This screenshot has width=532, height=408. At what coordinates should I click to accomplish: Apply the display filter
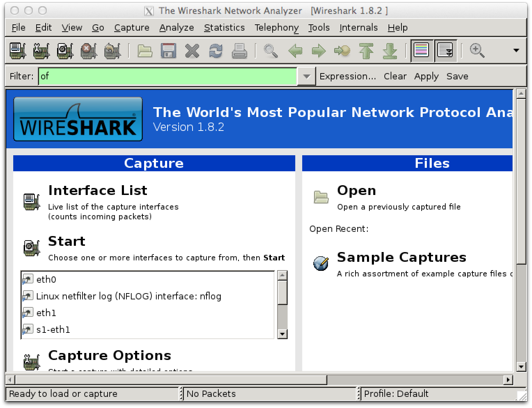(427, 76)
